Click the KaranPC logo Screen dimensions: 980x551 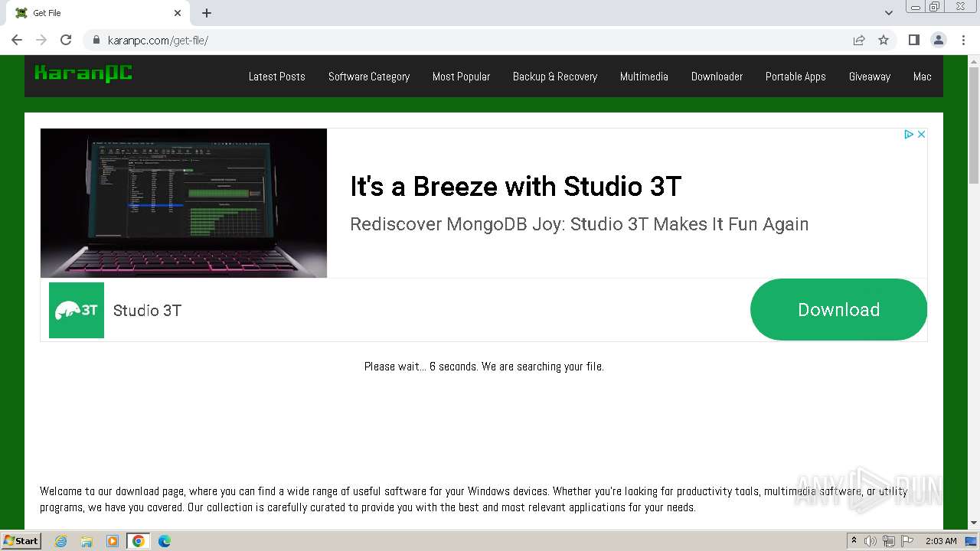click(x=83, y=73)
